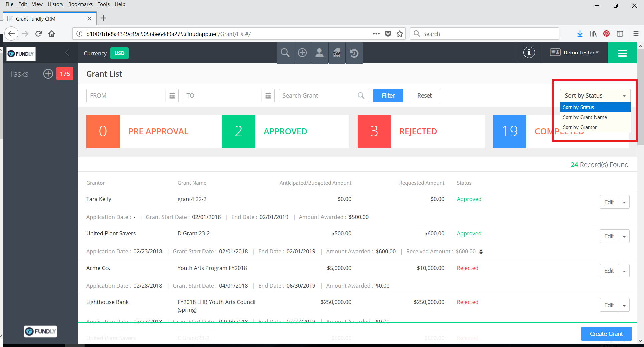Viewport: 644px width, 347px height.
Task: Edit the Tara Kelly grant
Action: pos(609,202)
